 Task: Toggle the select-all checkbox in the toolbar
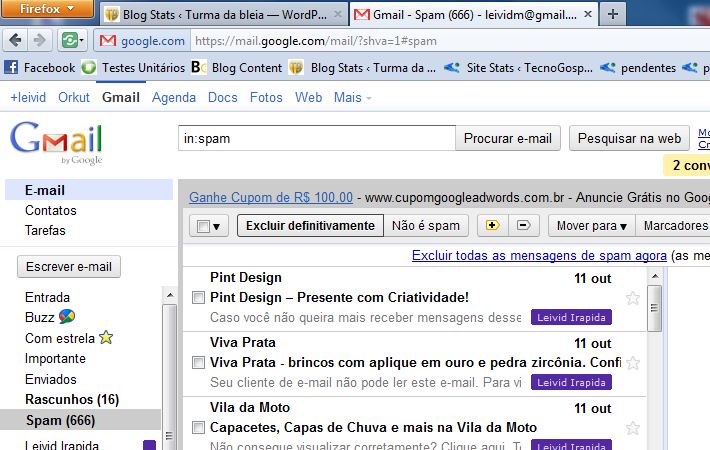pos(203,226)
